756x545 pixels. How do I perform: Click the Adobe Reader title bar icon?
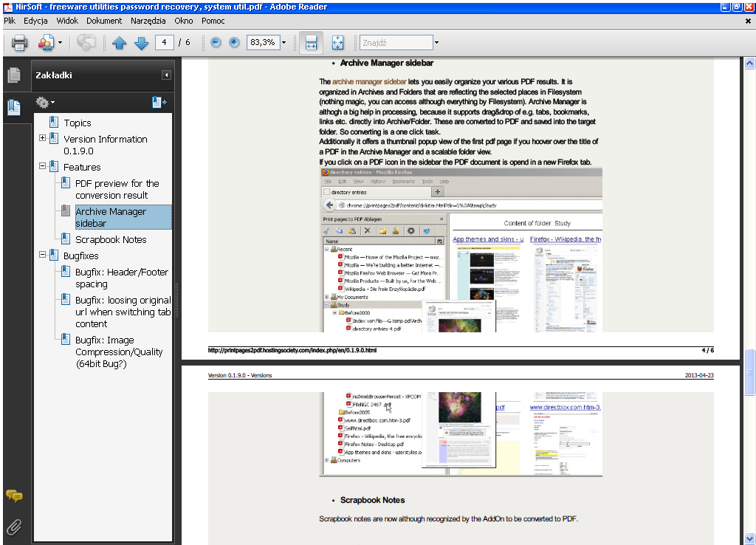[x=8, y=7]
